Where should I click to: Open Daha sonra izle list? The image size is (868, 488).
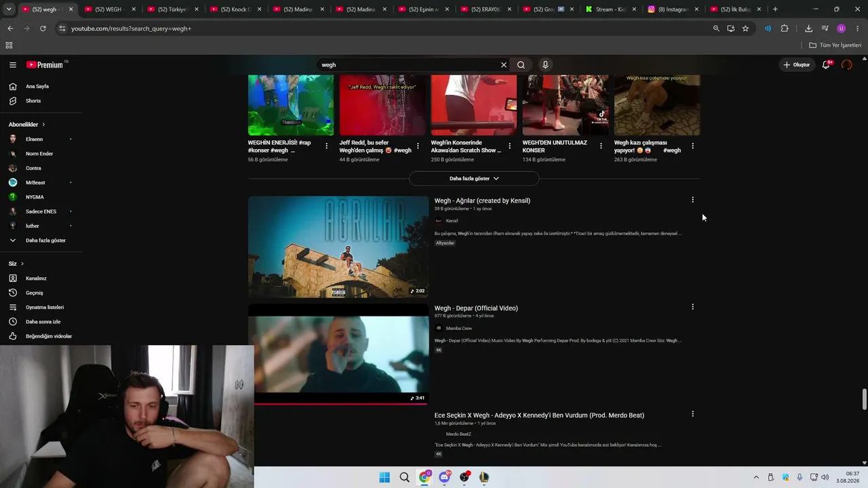click(43, 322)
